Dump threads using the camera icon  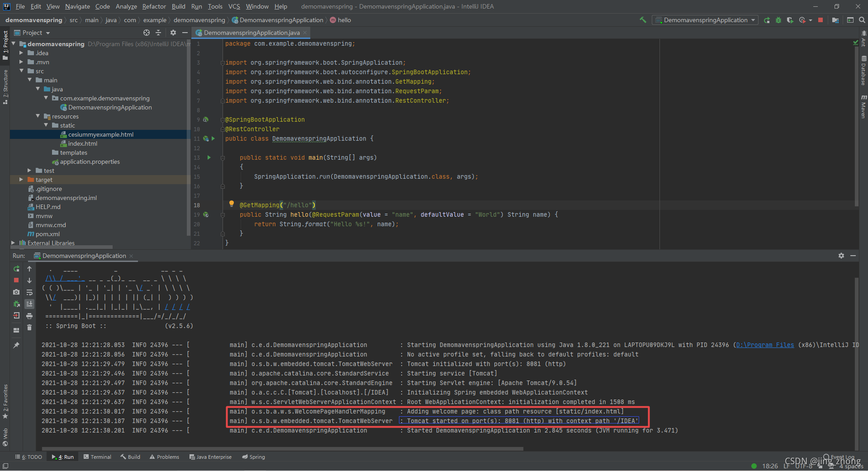point(16,292)
